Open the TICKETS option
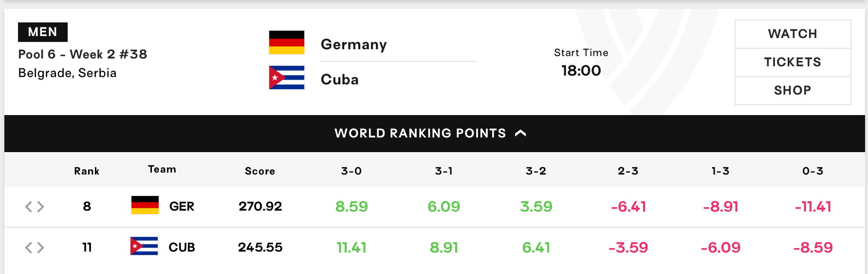 (x=793, y=62)
